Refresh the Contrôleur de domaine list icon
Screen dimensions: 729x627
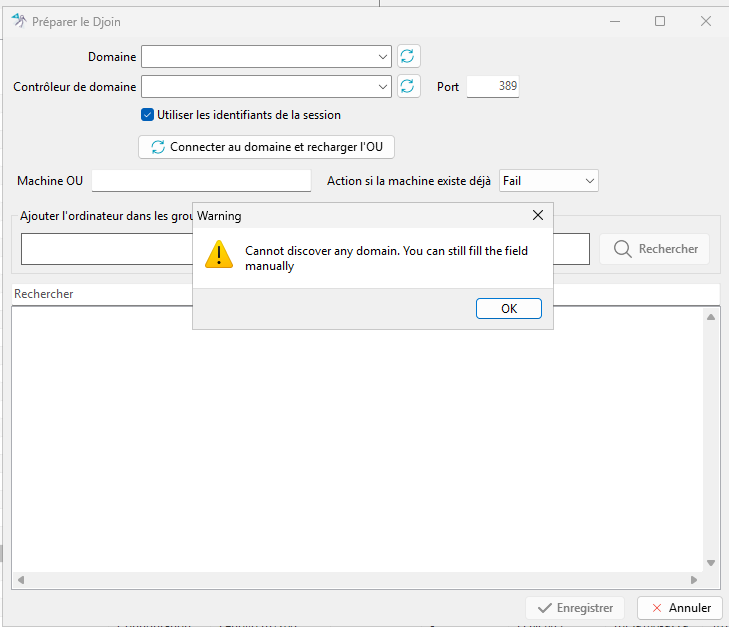pyautogui.click(x=408, y=86)
